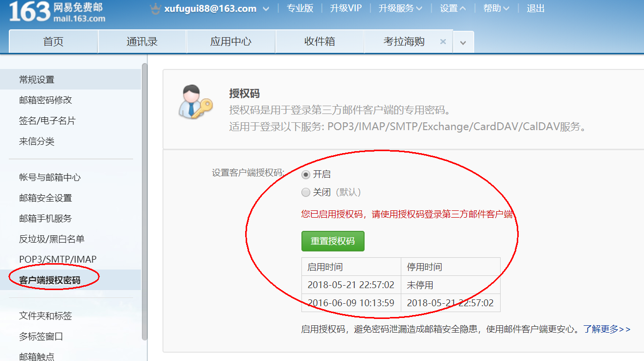
Task: Collapse the 设置 dropdown menu
Action: click(451, 8)
